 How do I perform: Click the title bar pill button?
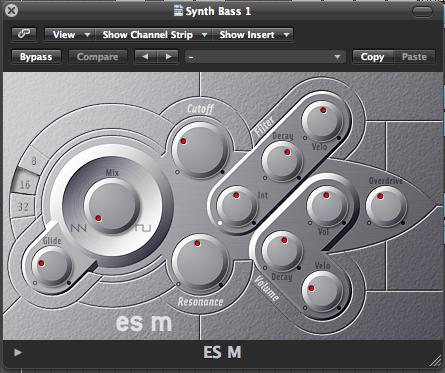422,11
